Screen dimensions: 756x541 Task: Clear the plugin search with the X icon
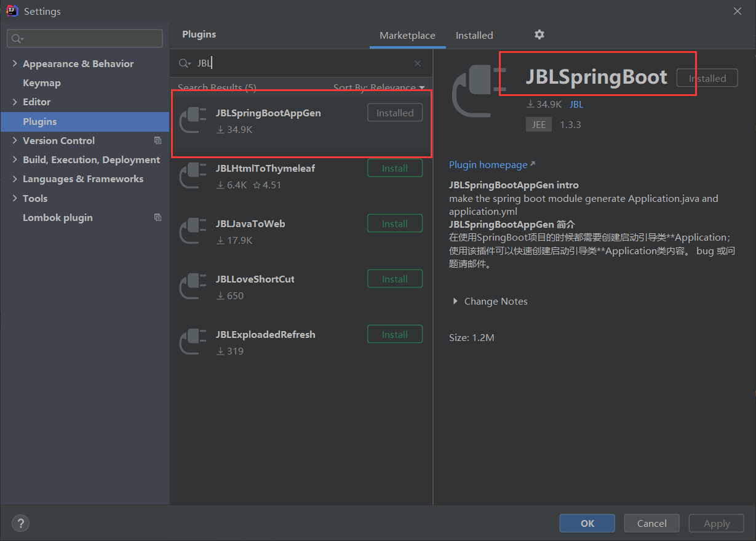click(x=418, y=63)
